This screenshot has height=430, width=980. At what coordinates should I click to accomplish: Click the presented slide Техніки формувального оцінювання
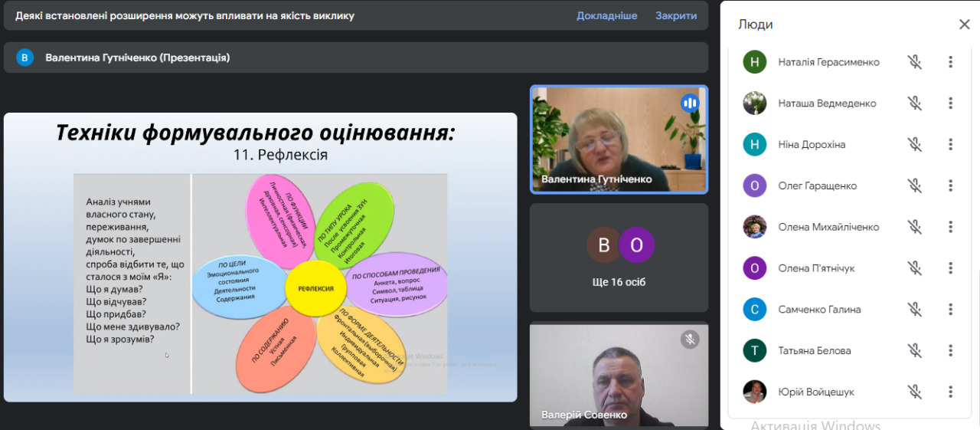pos(260,258)
